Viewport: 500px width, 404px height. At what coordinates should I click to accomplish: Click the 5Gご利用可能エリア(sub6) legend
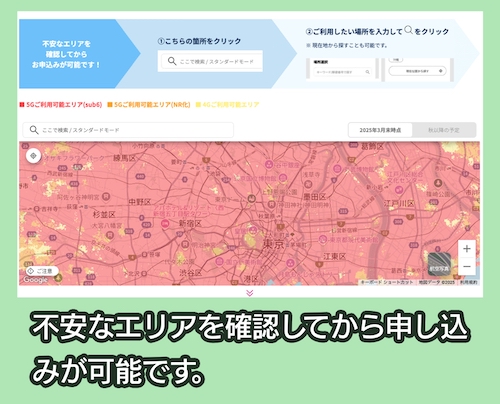pos(64,105)
